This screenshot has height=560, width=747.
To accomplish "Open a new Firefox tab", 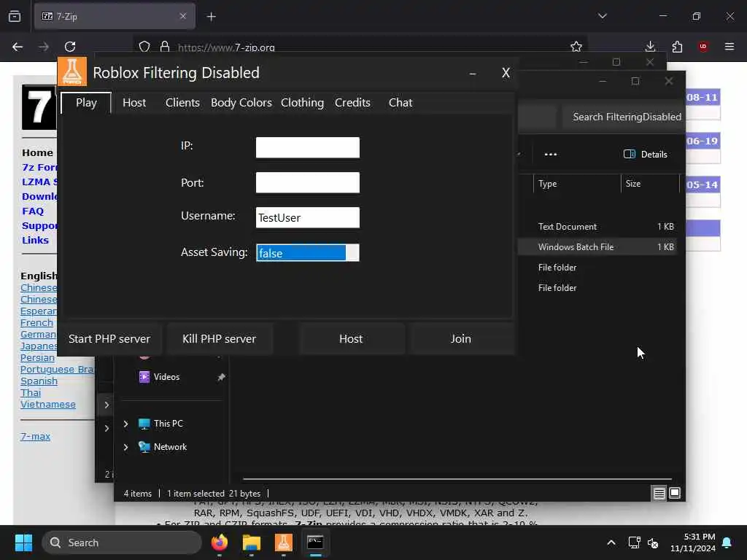I will 211,17.
